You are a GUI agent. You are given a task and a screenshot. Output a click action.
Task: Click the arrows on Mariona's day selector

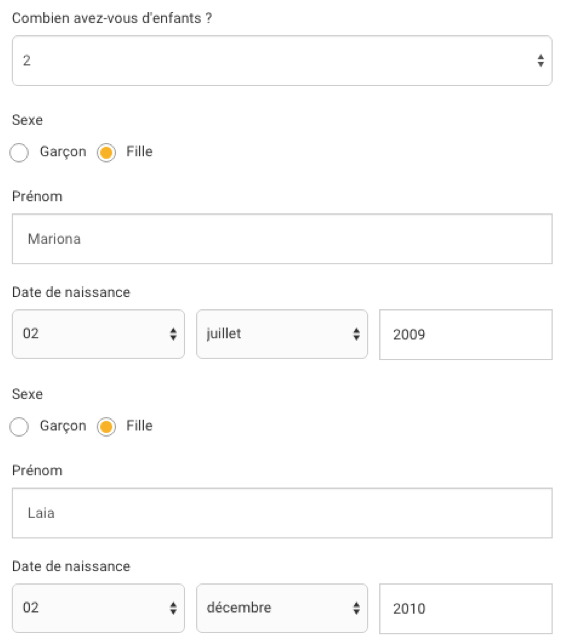(173, 334)
